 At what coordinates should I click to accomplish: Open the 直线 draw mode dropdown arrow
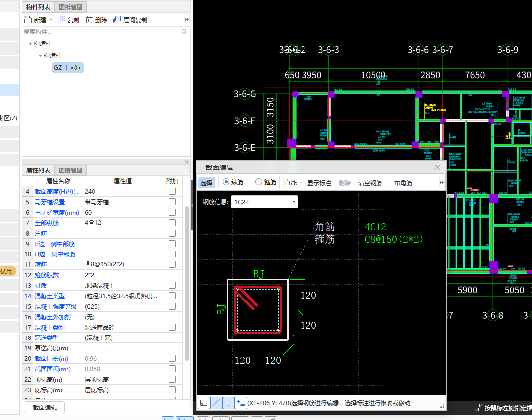pos(300,183)
